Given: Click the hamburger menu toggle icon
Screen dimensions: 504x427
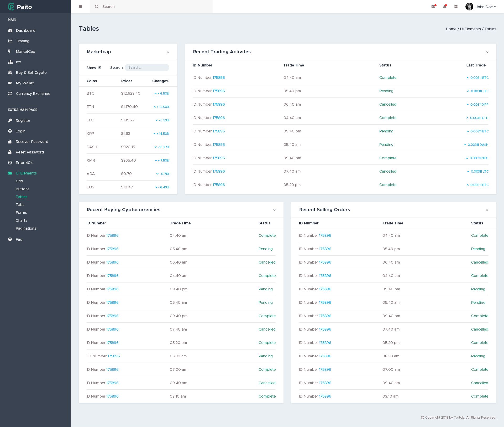Looking at the screenshot, I should point(80,7).
